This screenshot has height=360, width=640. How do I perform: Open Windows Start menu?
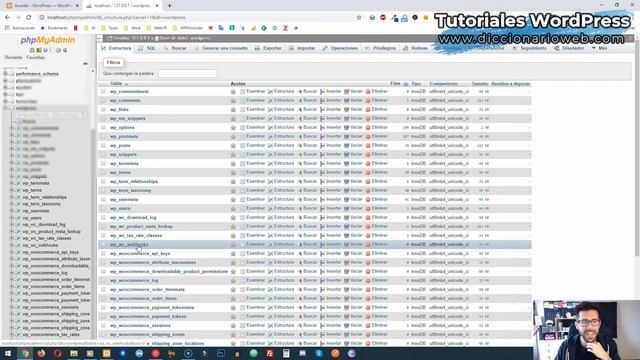click(8, 353)
